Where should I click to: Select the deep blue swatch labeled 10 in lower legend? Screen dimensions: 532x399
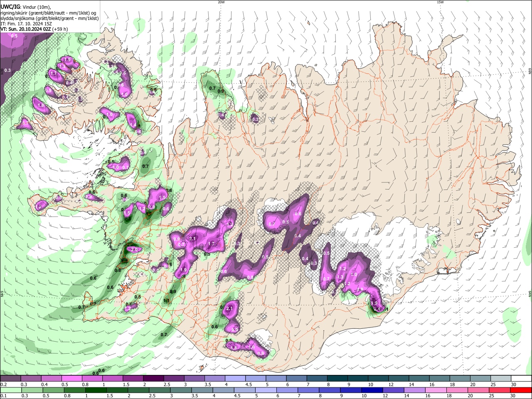click(x=372, y=390)
